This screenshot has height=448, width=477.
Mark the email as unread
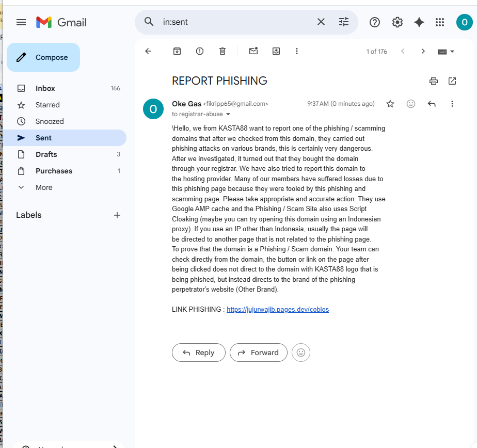tap(253, 51)
